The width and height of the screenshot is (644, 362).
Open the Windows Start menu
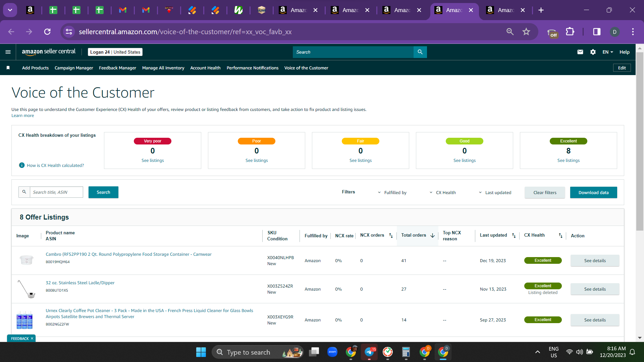tap(201, 352)
